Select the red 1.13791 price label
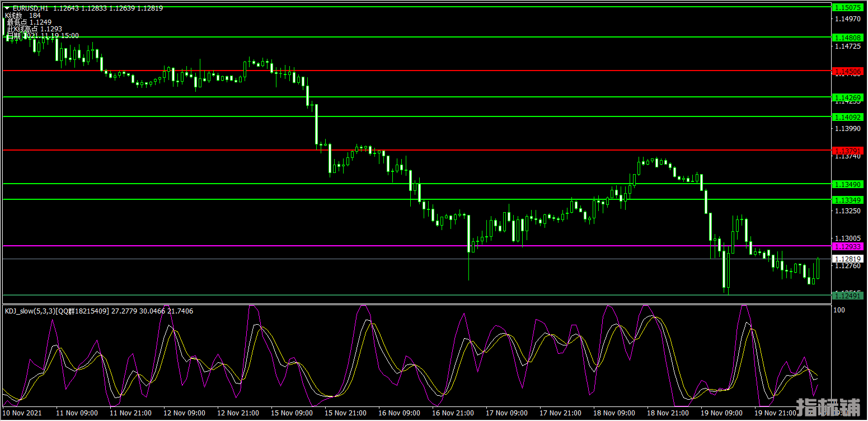868x421 pixels. [x=848, y=151]
